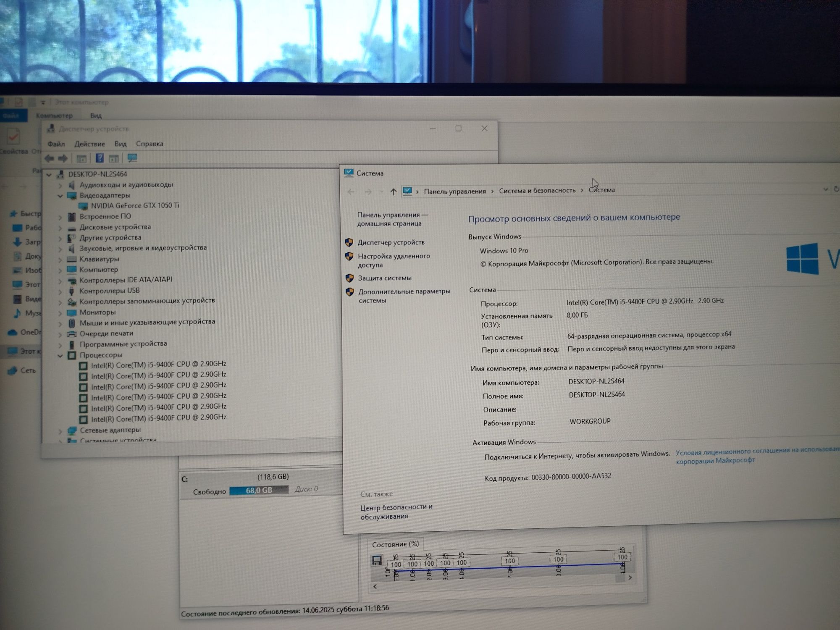Select Мыши и иные указывающие устройства node
The width and height of the screenshot is (840, 630).
coord(147,322)
